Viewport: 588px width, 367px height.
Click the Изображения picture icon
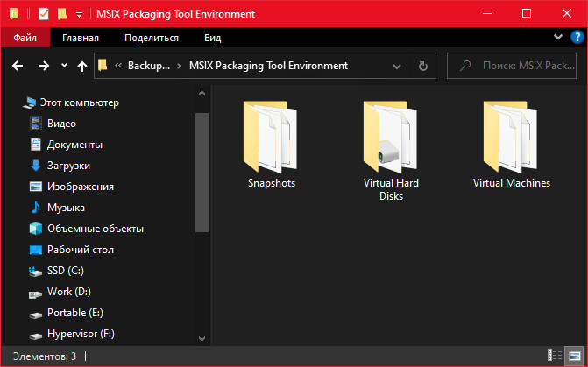tap(36, 187)
